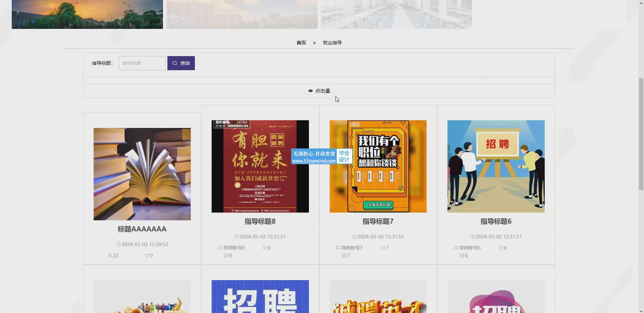The width and height of the screenshot is (644, 313).
Task: Click the page vertical scrollbar thumb
Action: tap(641, 134)
